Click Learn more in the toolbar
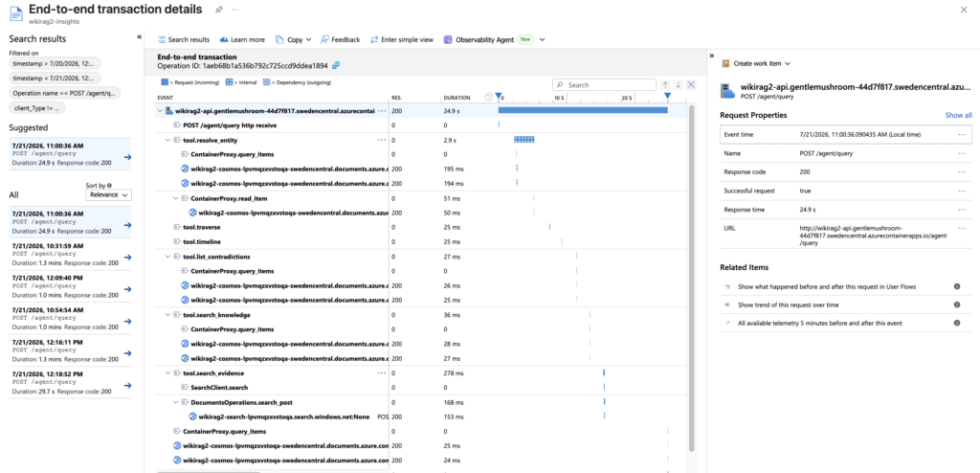 242,39
